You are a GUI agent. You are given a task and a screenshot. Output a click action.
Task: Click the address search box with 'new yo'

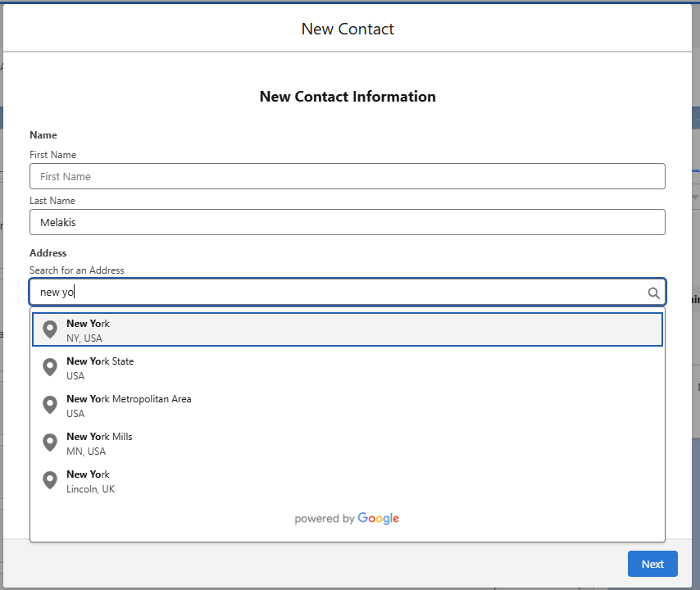coord(348,293)
